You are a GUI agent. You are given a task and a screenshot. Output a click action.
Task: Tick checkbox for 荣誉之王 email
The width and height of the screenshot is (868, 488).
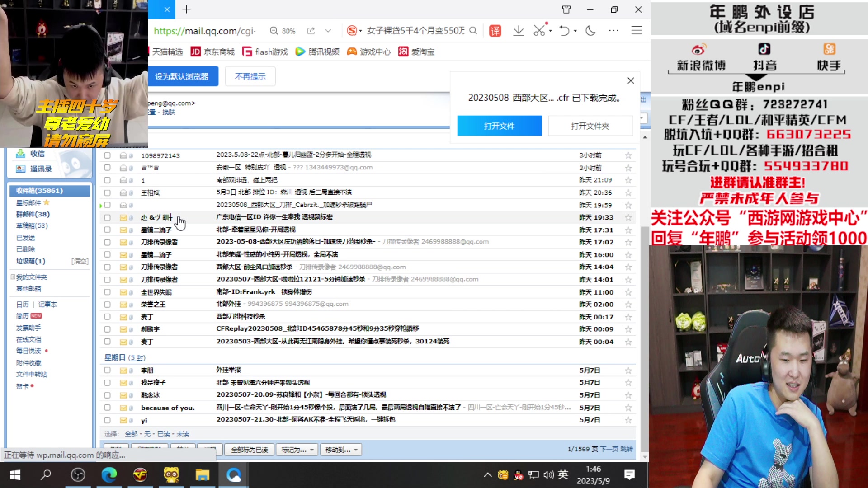coord(107,305)
